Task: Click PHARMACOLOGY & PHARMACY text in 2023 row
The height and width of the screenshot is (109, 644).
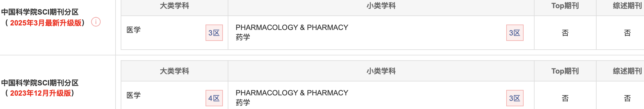Action: pyautogui.click(x=292, y=93)
